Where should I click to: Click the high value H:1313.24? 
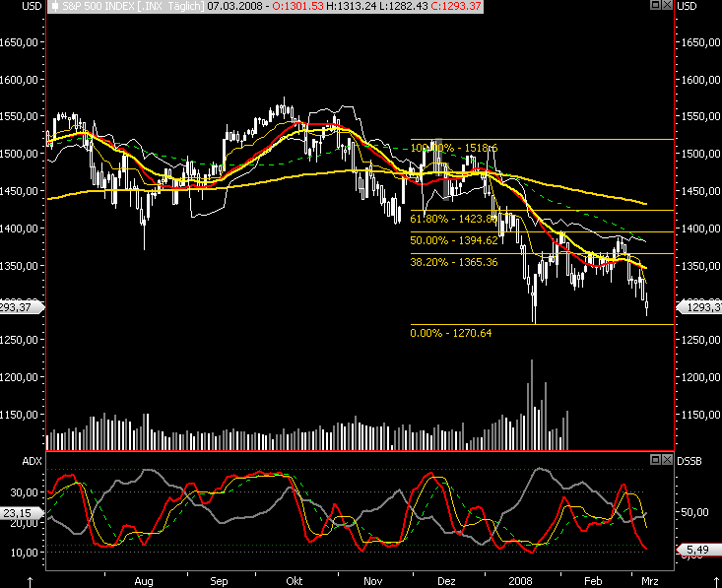[x=352, y=7]
